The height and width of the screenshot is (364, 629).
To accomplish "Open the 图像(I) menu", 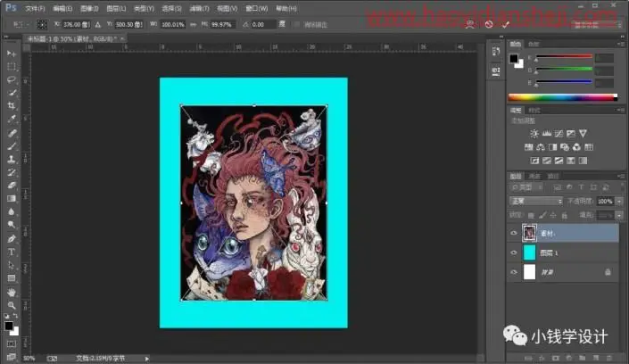I will [89, 8].
